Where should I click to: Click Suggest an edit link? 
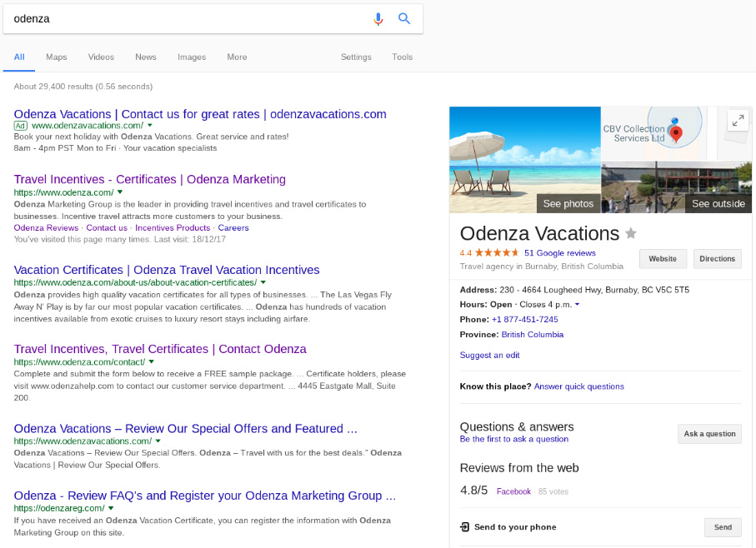489,355
